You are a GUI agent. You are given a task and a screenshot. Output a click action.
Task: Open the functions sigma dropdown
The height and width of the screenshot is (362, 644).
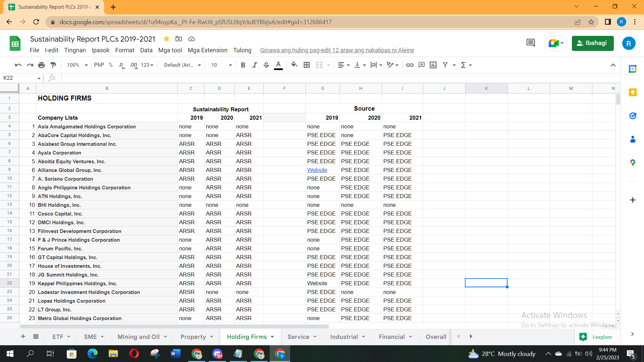[466, 65]
